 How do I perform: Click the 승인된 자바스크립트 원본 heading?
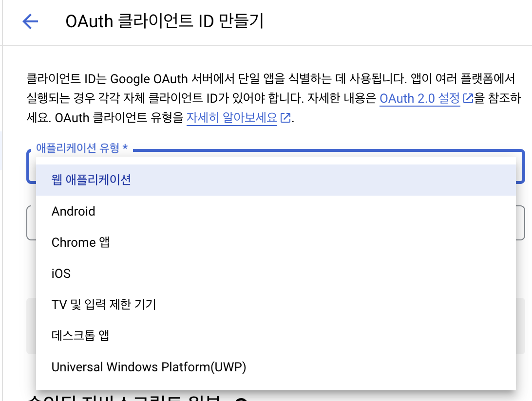[122, 398]
